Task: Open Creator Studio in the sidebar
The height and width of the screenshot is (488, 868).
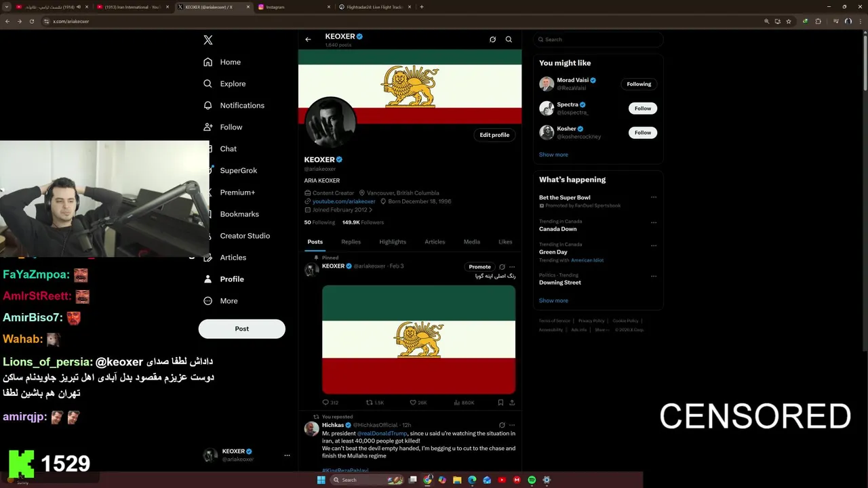Action: pyautogui.click(x=245, y=236)
